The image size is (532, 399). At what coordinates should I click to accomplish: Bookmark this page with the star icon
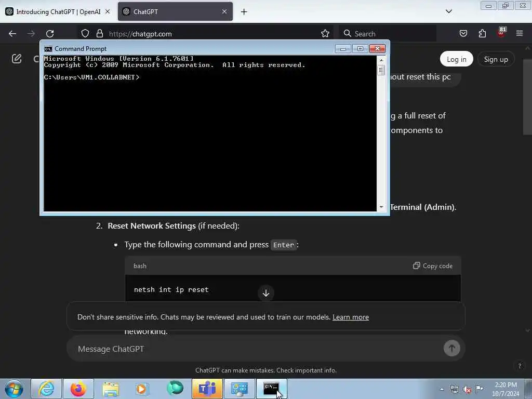(325, 33)
